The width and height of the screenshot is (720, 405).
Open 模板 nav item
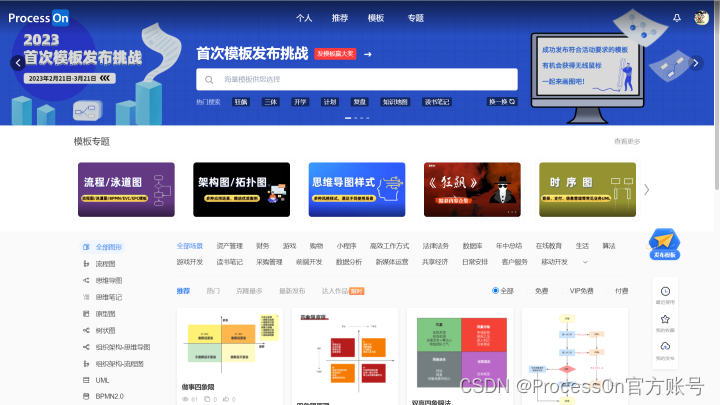click(x=376, y=18)
